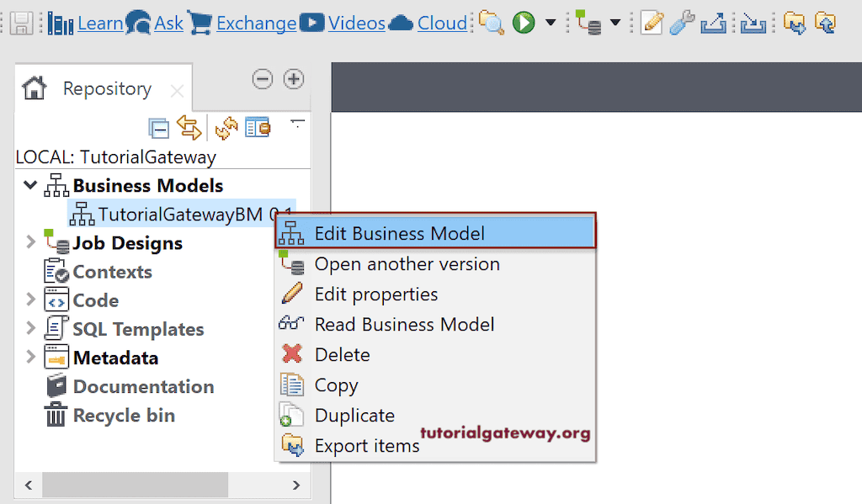
Task: Click the create job design toolbar icon
Action: pyautogui.click(x=588, y=23)
